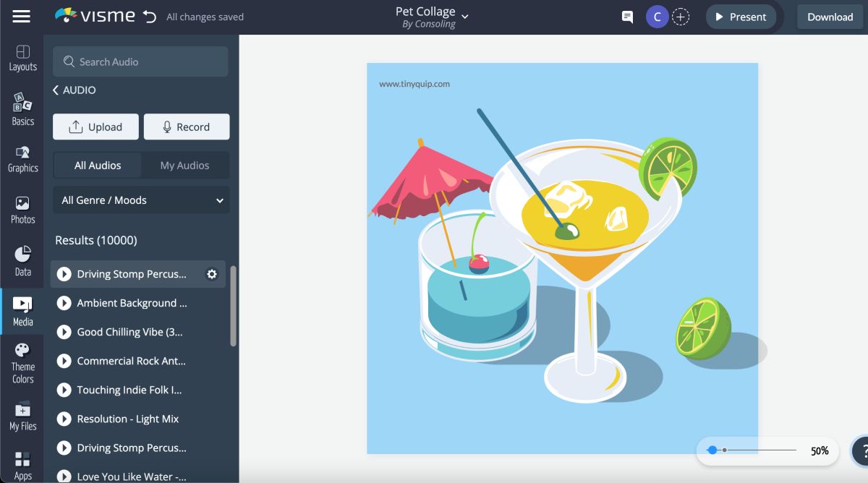The height and width of the screenshot is (483, 868).
Task: Expand the All Genre / Moods dropdown
Action: 141,200
